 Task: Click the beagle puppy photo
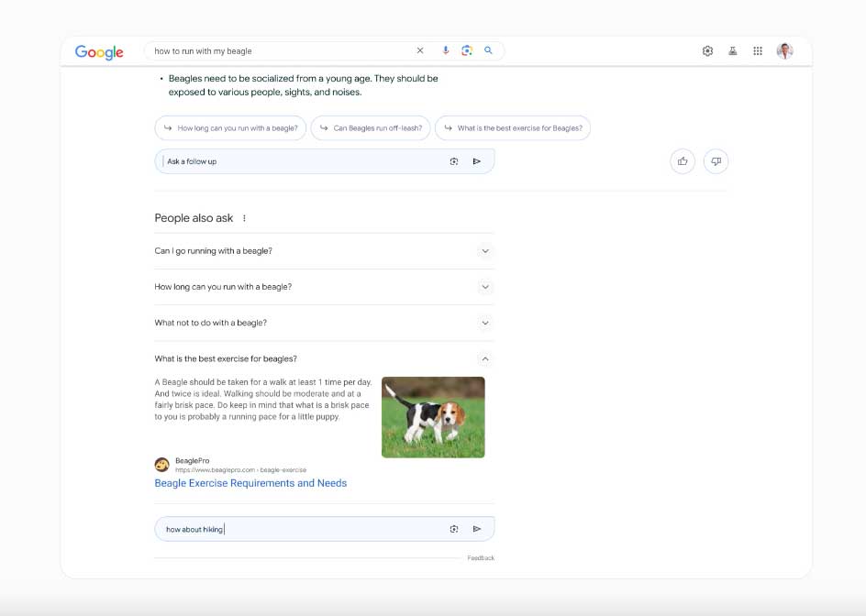click(433, 417)
